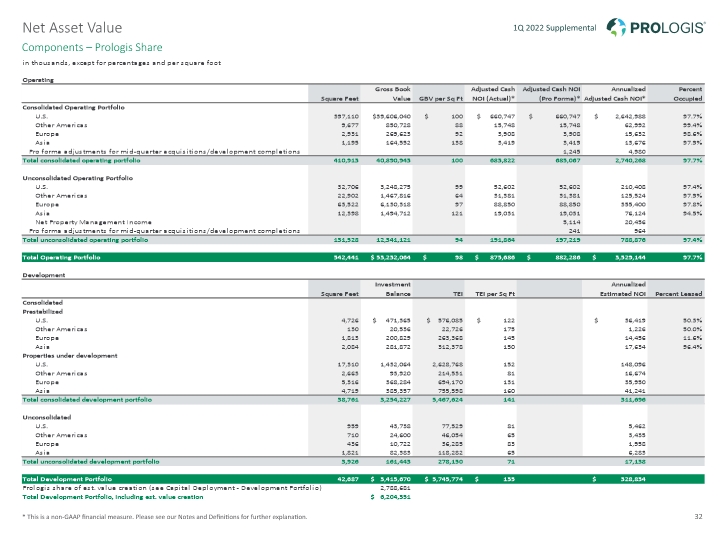Screen dimensions: 720x540
Task: Click the 'Percent Occupied' column header
Action: [688, 94]
